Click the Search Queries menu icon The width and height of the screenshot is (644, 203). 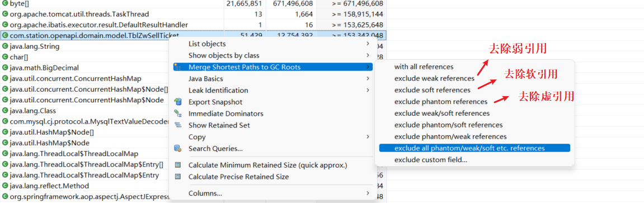click(178, 148)
